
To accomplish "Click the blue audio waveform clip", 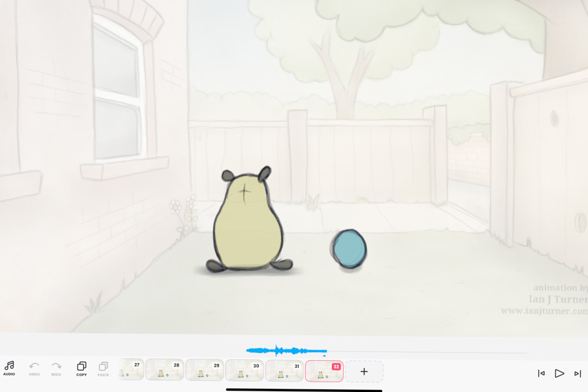I will pos(287,351).
